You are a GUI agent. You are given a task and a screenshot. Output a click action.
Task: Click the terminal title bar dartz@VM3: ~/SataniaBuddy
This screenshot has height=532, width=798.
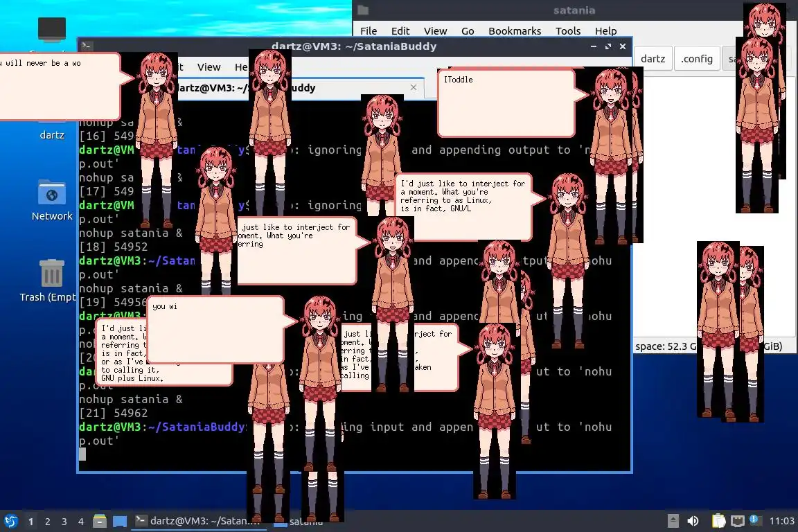tap(354, 46)
